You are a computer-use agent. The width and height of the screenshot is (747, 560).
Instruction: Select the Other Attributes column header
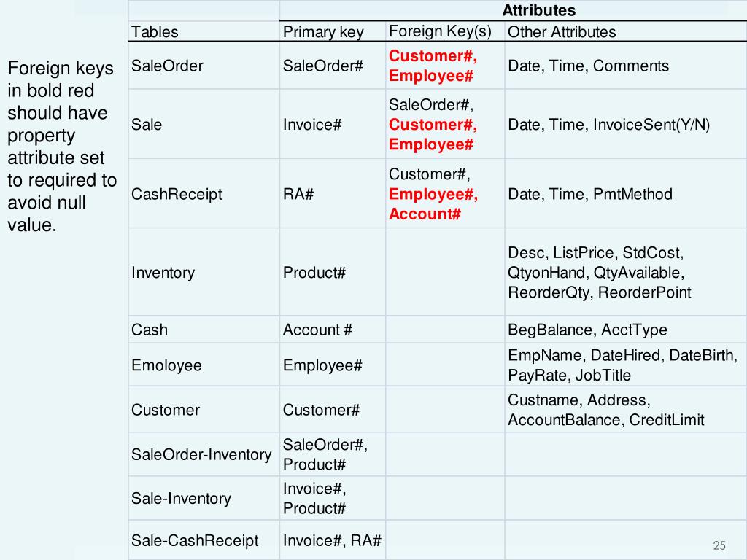562,32
